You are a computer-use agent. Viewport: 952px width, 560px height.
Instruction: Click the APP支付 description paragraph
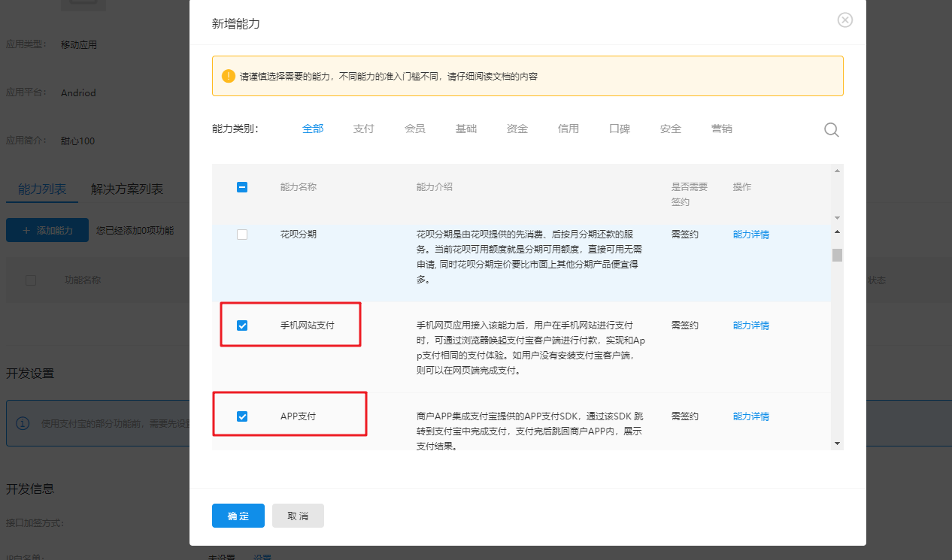(x=530, y=431)
